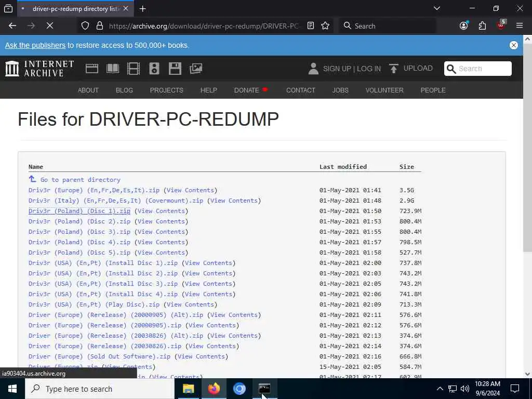This screenshot has width=532, height=399.
Task: Click the uBlock Origin extension icon
Action: [x=501, y=25]
